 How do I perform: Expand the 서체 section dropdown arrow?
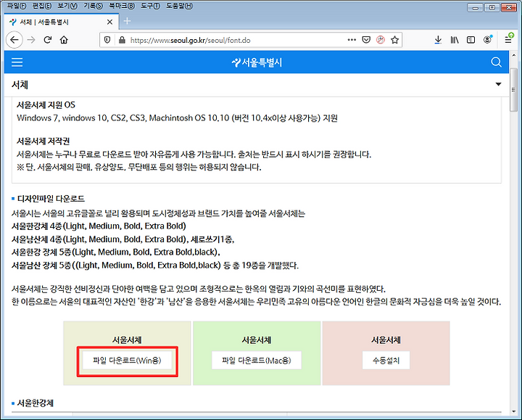(x=498, y=84)
